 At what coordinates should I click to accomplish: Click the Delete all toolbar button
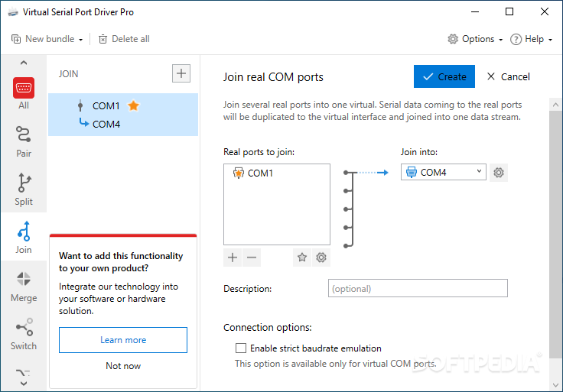pyautogui.click(x=124, y=39)
